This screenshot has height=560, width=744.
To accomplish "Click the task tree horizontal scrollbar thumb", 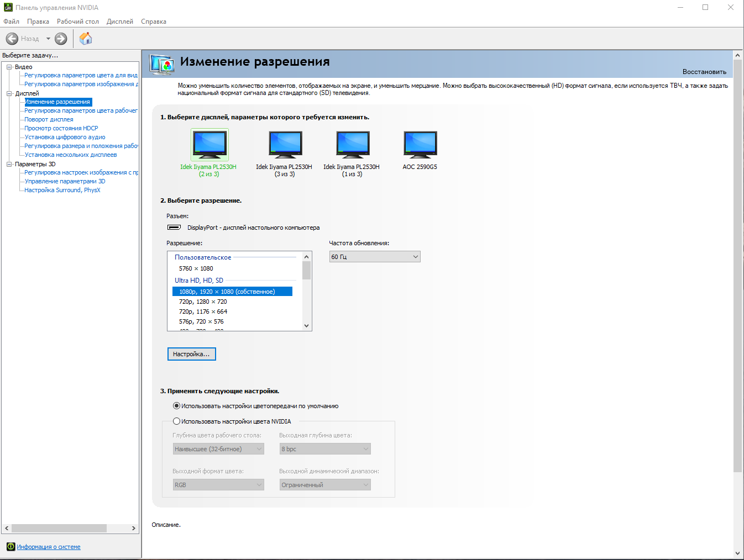I will point(59,528).
